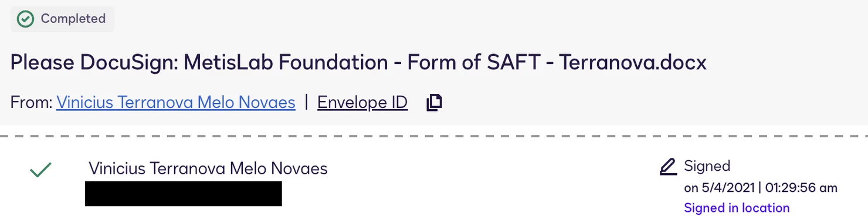Click the Completed status badge label
The width and height of the screenshot is (868, 223).
(73, 19)
